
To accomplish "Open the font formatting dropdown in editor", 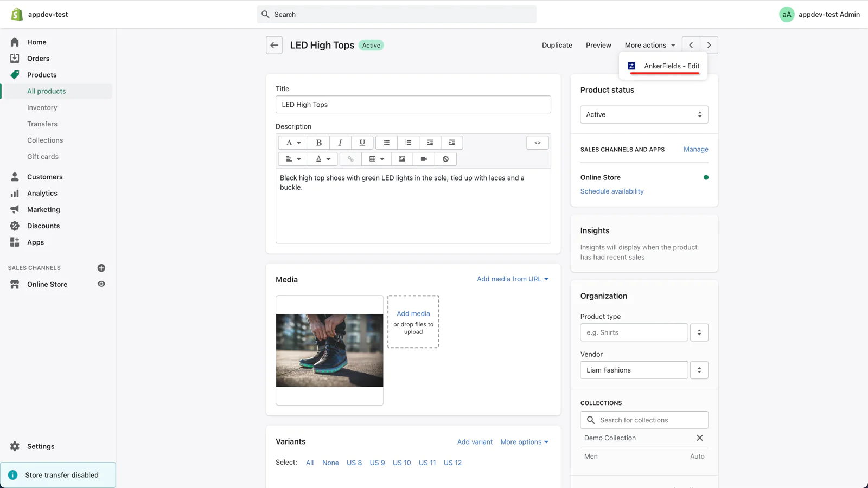I will pos(293,143).
